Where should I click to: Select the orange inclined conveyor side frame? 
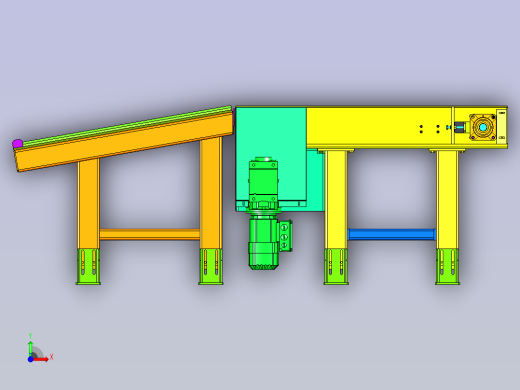125,142
